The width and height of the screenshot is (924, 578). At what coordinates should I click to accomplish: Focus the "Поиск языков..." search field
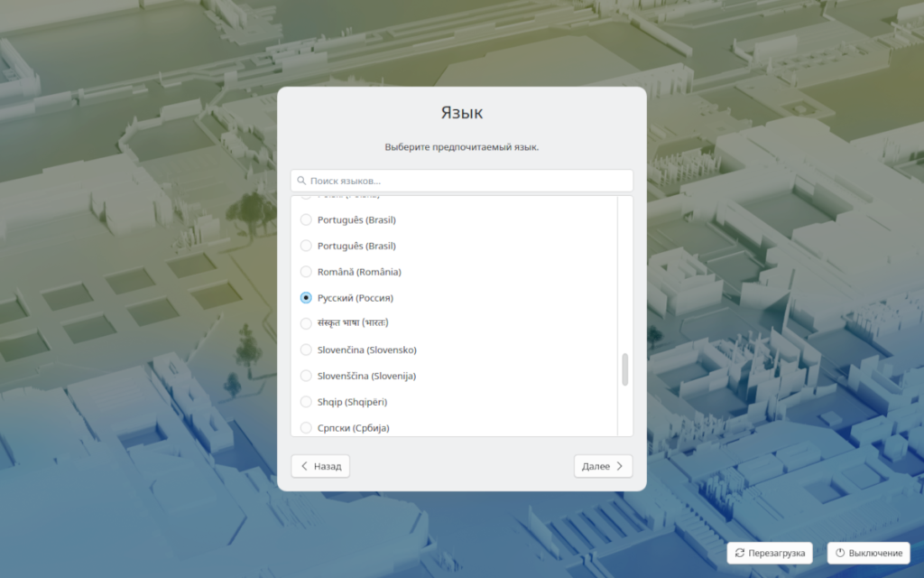tap(461, 181)
